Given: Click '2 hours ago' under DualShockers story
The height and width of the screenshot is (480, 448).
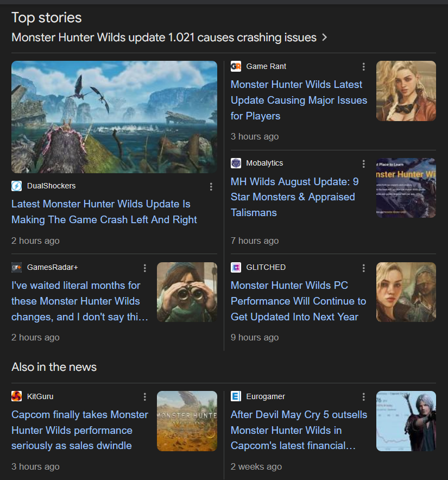Looking at the screenshot, I should (35, 241).
